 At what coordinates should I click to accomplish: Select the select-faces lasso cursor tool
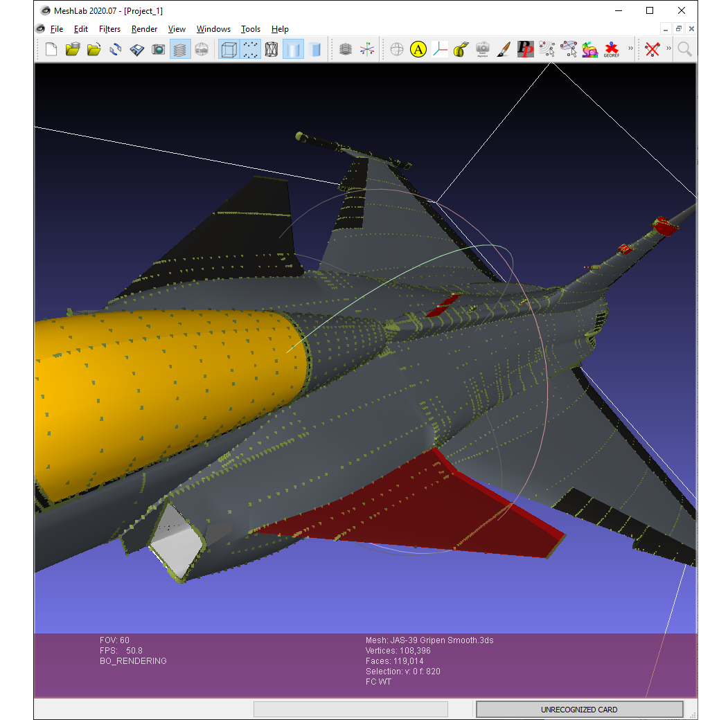point(569,49)
